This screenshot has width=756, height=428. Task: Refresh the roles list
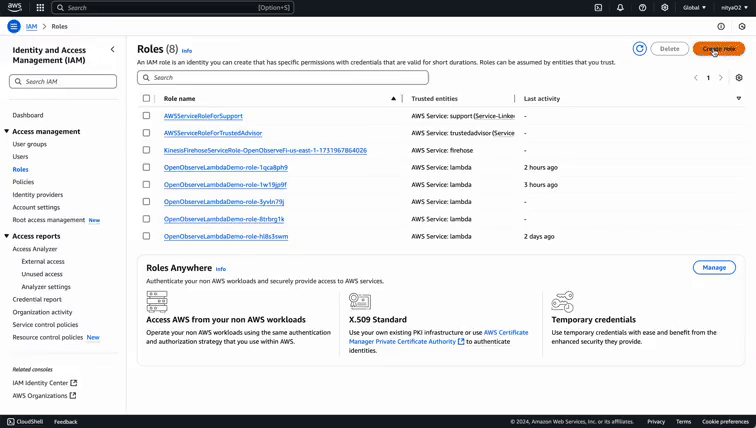pyautogui.click(x=640, y=49)
